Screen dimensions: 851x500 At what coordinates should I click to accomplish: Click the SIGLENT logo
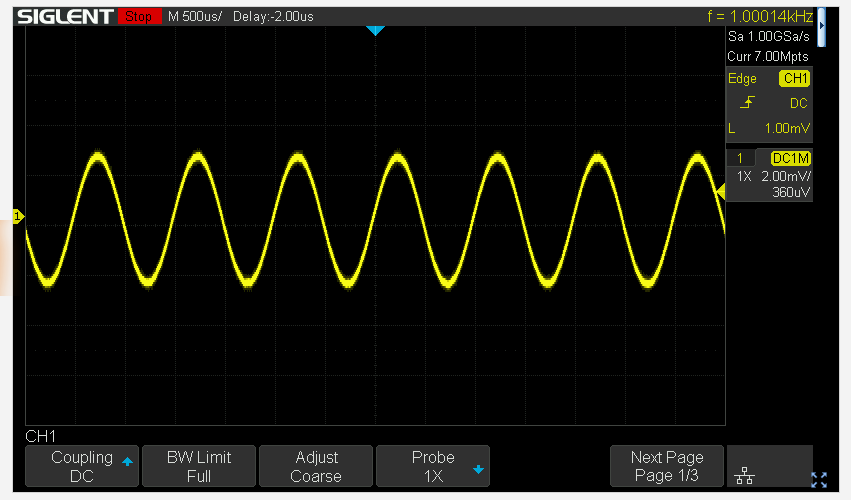coord(65,17)
